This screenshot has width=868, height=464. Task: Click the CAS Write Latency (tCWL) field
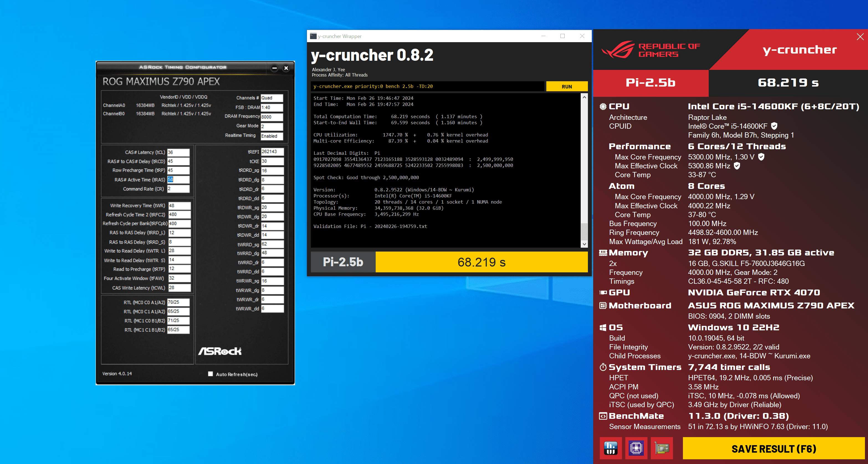[x=180, y=288]
